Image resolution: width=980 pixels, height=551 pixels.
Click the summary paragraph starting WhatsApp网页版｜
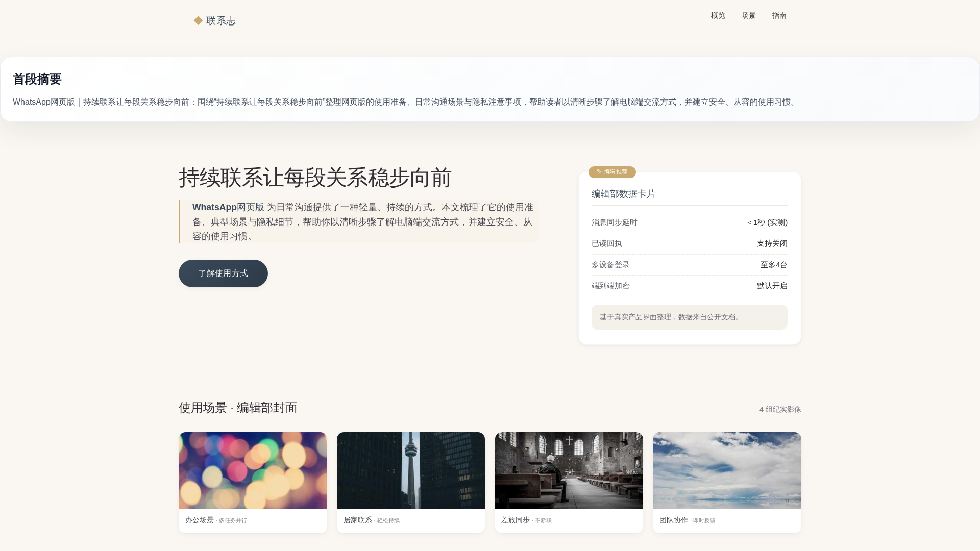(405, 102)
